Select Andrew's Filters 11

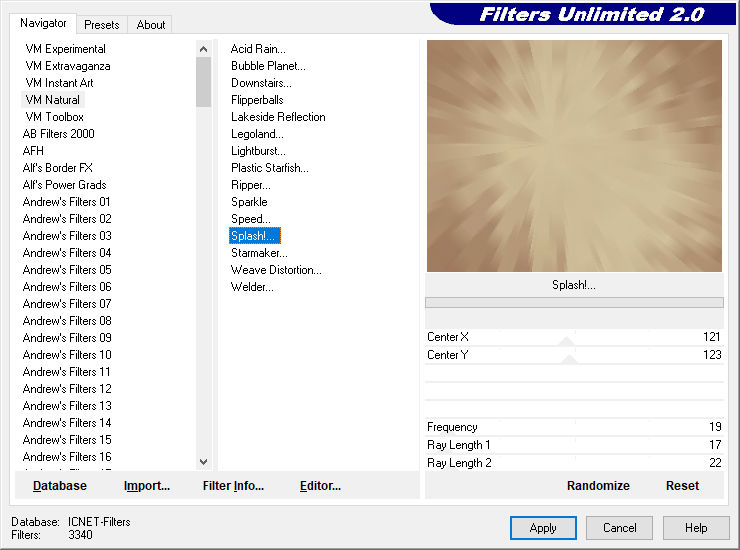(x=67, y=372)
